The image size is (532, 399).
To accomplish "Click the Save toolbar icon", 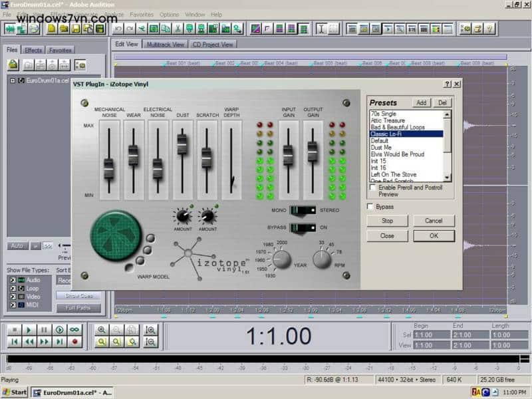I will [76, 28].
